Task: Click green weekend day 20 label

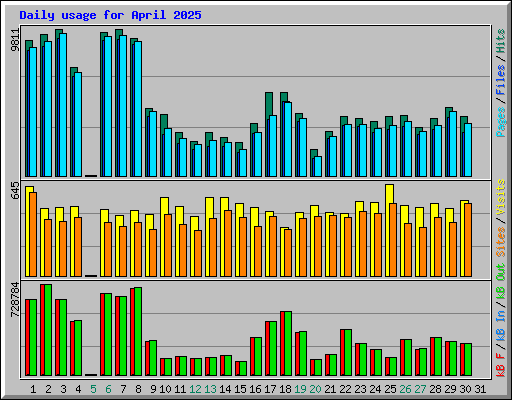Action: [x=315, y=389]
